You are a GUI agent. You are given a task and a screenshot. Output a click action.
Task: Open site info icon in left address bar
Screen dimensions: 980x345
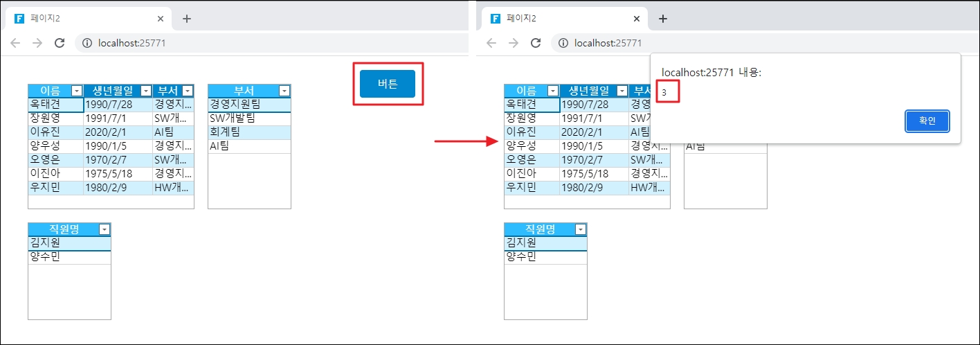(x=87, y=43)
